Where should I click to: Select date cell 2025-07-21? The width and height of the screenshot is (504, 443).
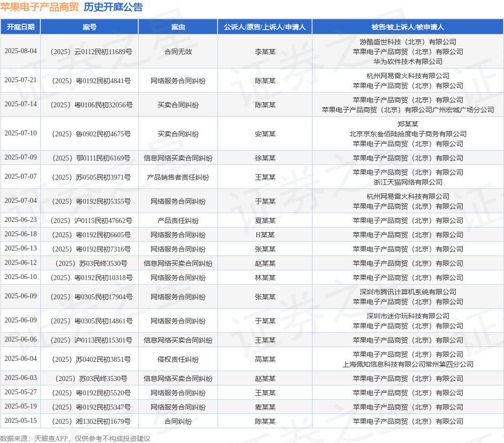pyautogui.click(x=21, y=80)
